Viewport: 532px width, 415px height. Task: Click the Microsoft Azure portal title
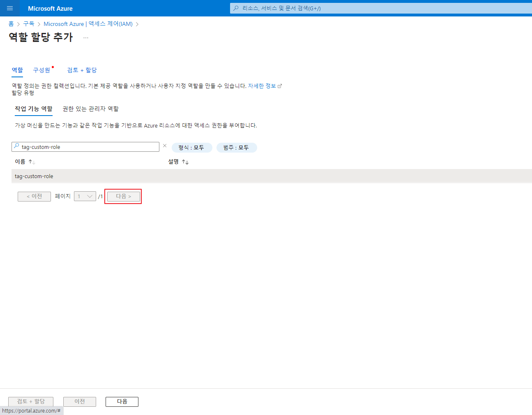50,8
